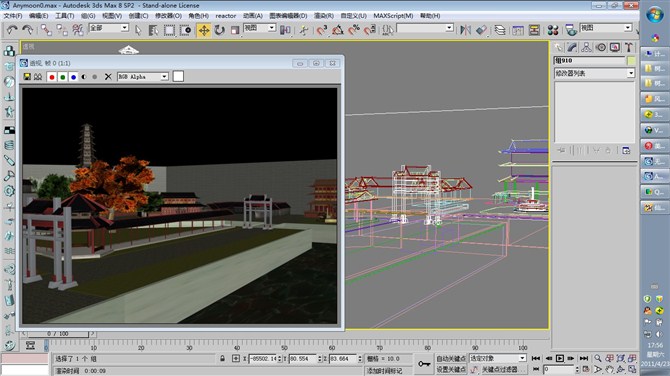This screenshot has width=670, height=376.
Task: Choose the Select Object arrow tool
Action: pyautogui.click(x=138, y=30)
